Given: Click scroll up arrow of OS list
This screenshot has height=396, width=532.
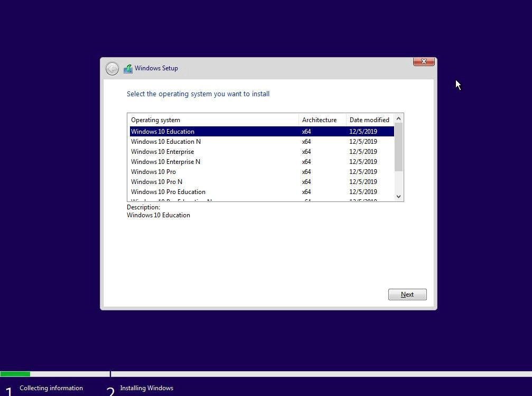Looking at the screenshot, I should (399, 118).
